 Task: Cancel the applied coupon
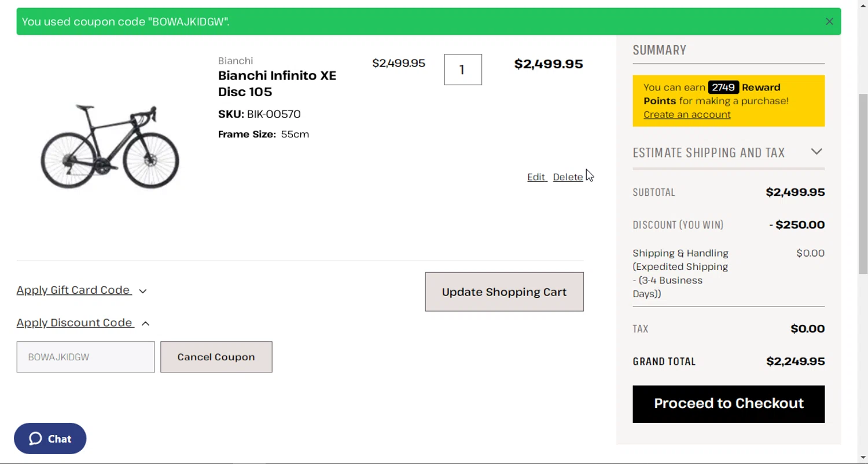(x=216, y=357)
